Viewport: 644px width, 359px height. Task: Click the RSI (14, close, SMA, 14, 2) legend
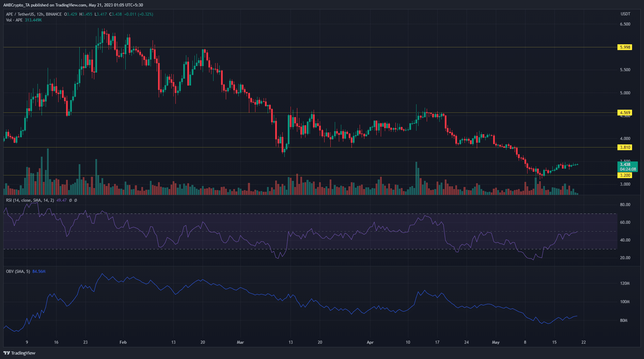[30, 200]
